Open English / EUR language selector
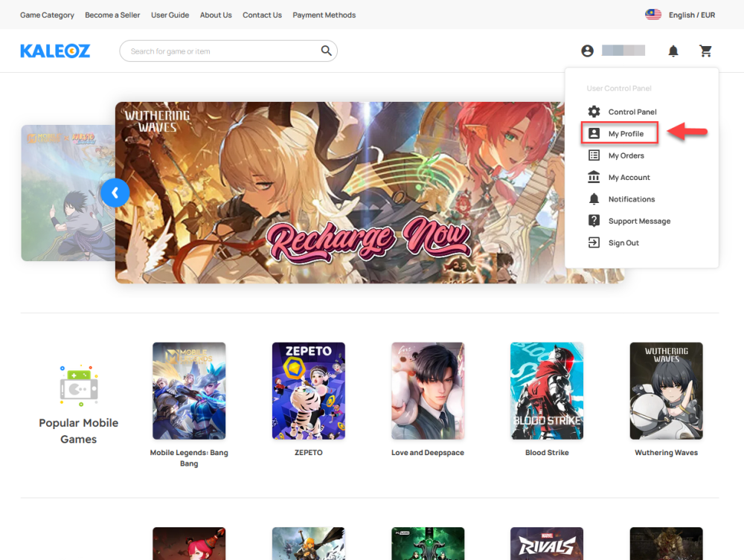Viewport: 744px width, 560px height. pyautogui.click(x=692, y=15)
